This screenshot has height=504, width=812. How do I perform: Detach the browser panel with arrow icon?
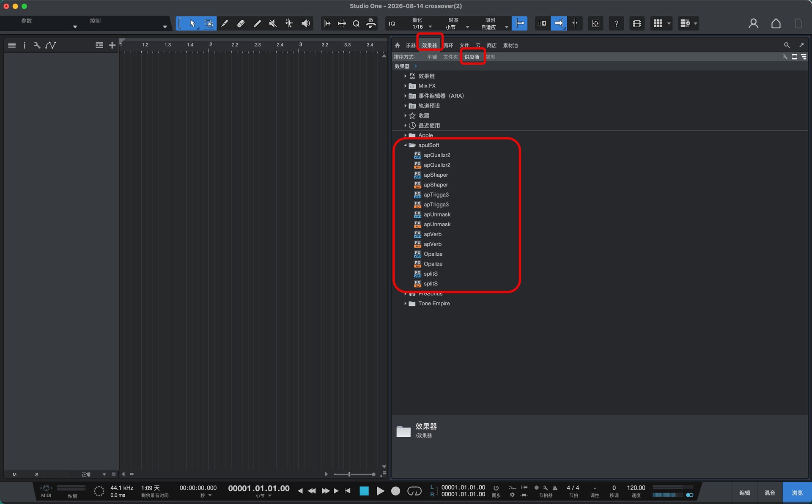click(x=801, y=45)
